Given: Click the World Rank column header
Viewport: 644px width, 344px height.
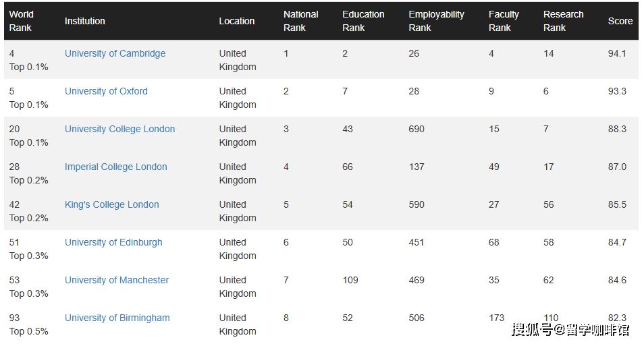Looking at the screenshot, I should pos(21,21).
